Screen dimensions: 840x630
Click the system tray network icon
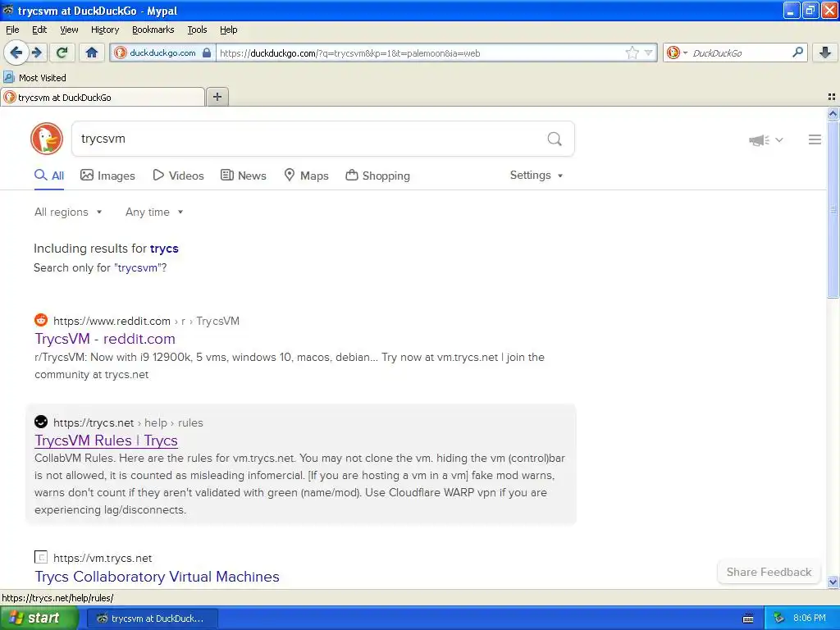(x=779, y=619)
